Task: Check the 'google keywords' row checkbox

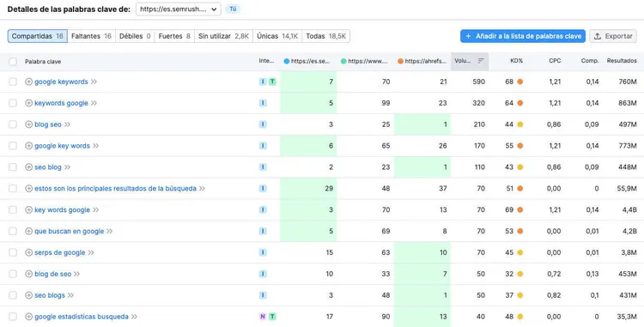Action: pos(13,82)
